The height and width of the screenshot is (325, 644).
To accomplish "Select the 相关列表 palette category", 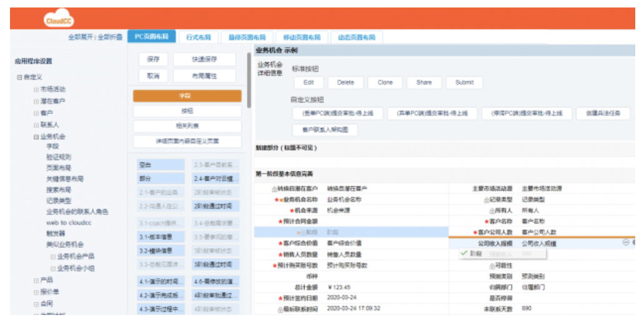I will (187, 126).
